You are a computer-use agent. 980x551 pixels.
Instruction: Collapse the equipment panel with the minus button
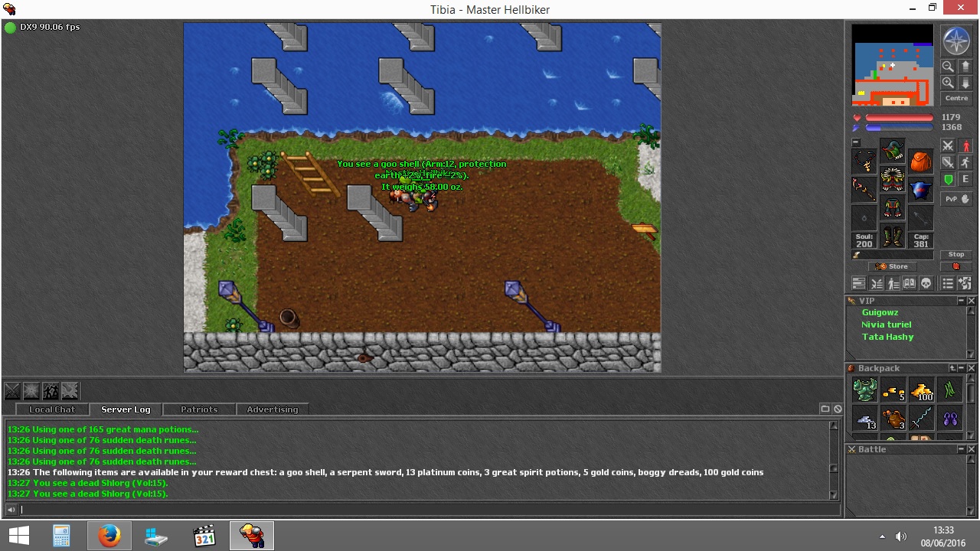[856, 142]
